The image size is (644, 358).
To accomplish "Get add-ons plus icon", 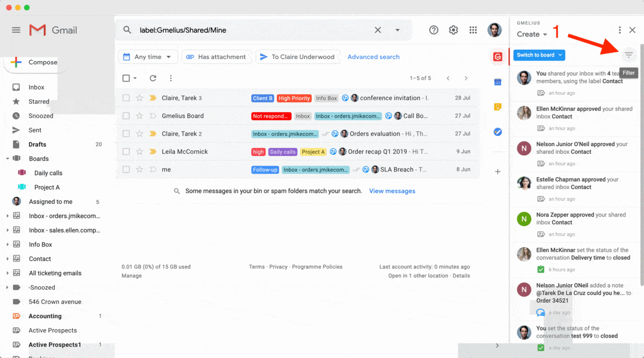I will point(497,171).
